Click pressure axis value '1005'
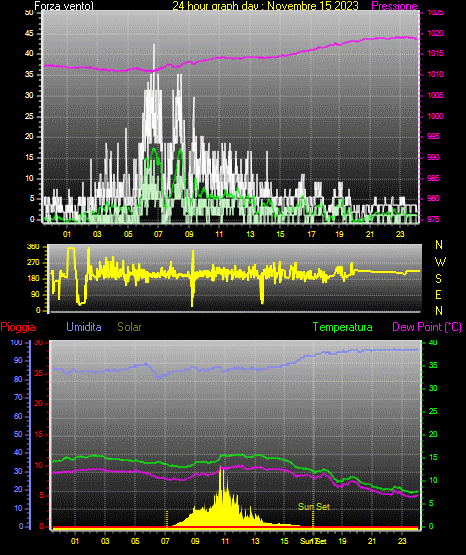Viewport: 466px width, 555px height. [x=435, y=95]
